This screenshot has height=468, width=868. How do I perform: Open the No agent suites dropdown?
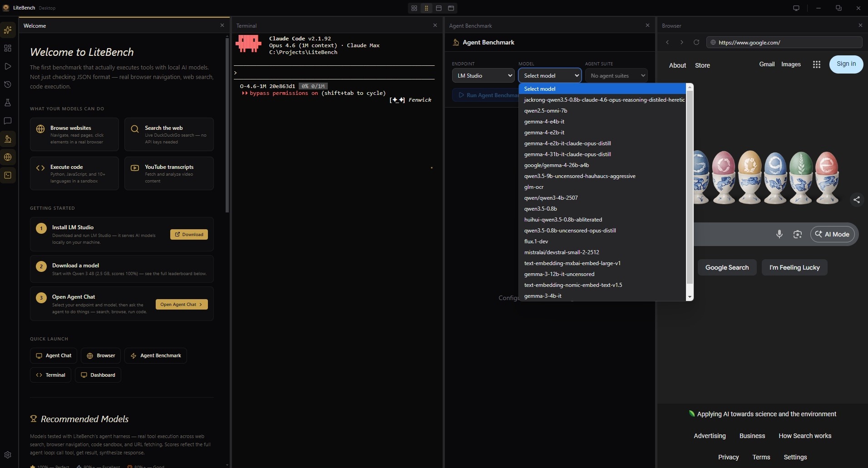point(616,75)
